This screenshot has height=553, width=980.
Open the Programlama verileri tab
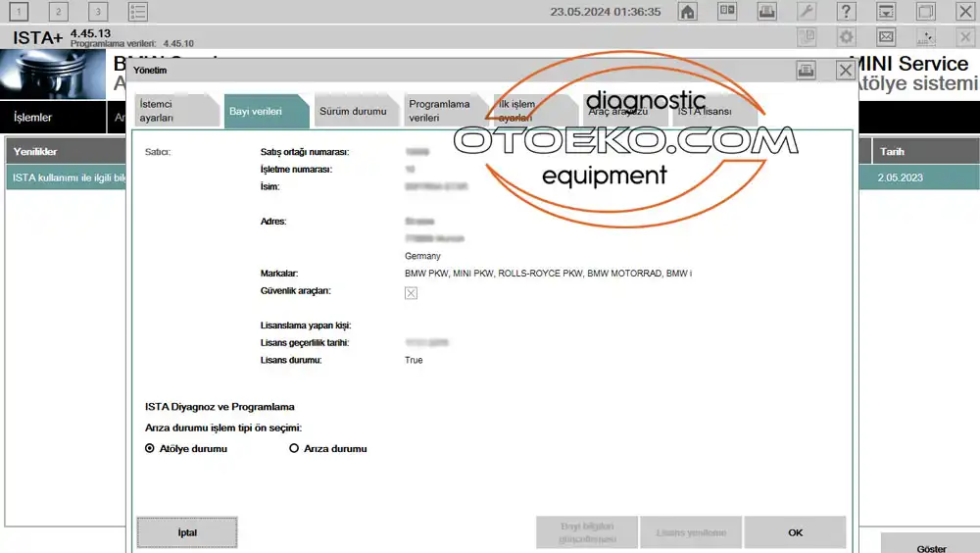[446, 111]
